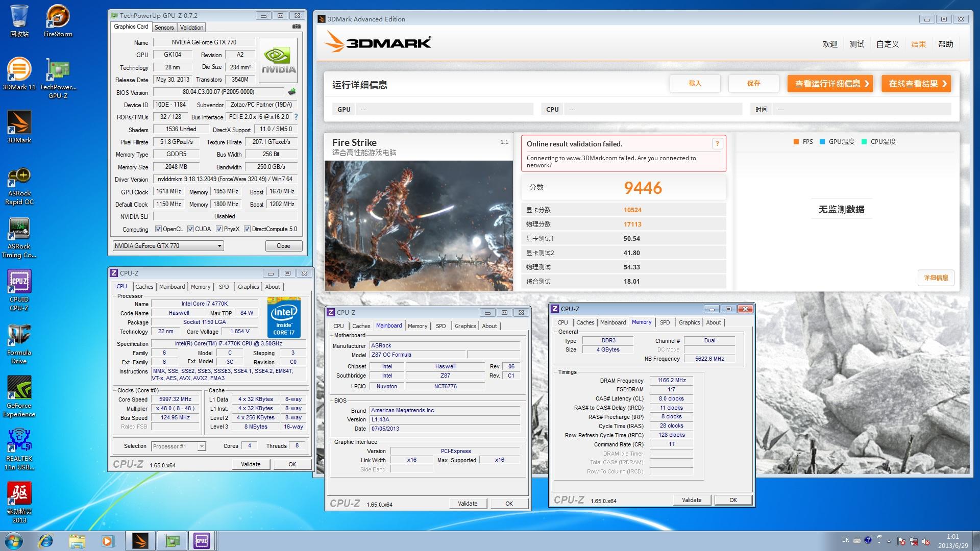
Task: Open the Driver Genius 2013 desktop shortcut
Action: (x=19, y=503)
